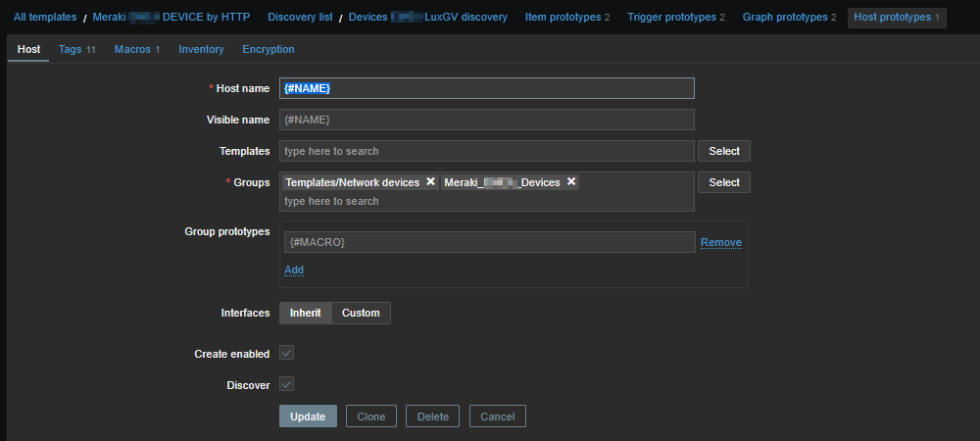Cancel editing the host prototype
980x441 pixels.
(x=498, y=416)
